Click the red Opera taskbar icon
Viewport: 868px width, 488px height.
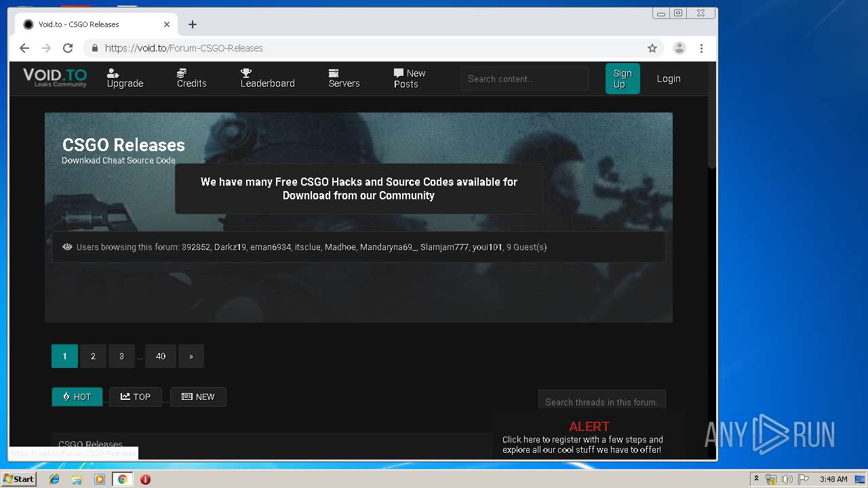[145, 479]
